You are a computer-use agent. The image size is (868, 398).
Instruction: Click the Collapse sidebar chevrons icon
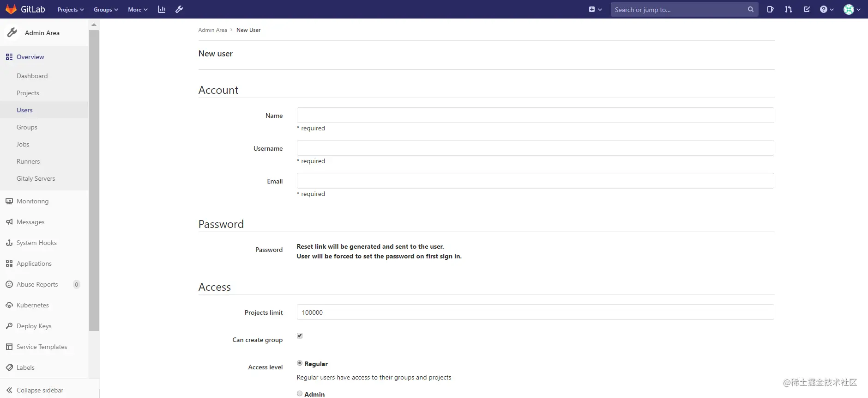click(9, 390)
